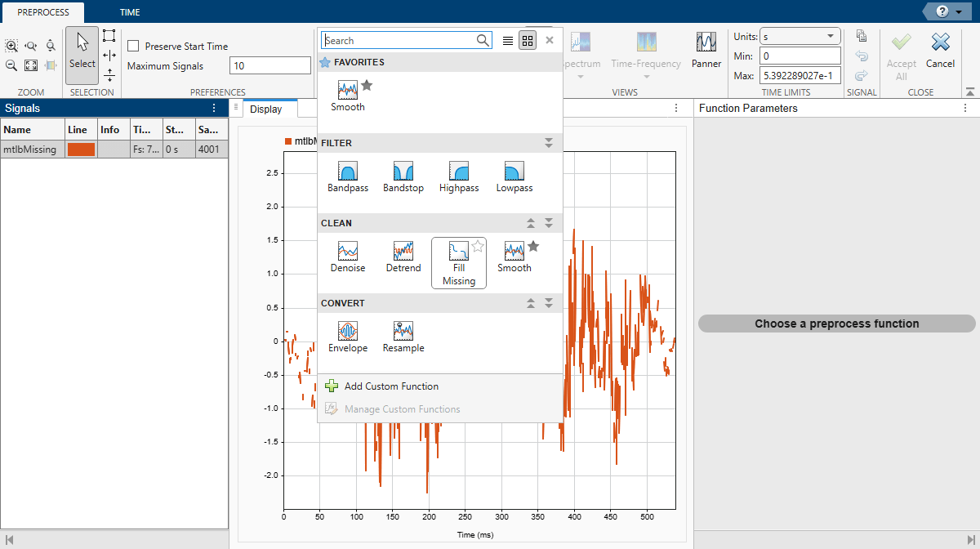Switch gallery to icon grid view
The width and height of the screenshot is (980, 549).
click(x=528, y=40)
